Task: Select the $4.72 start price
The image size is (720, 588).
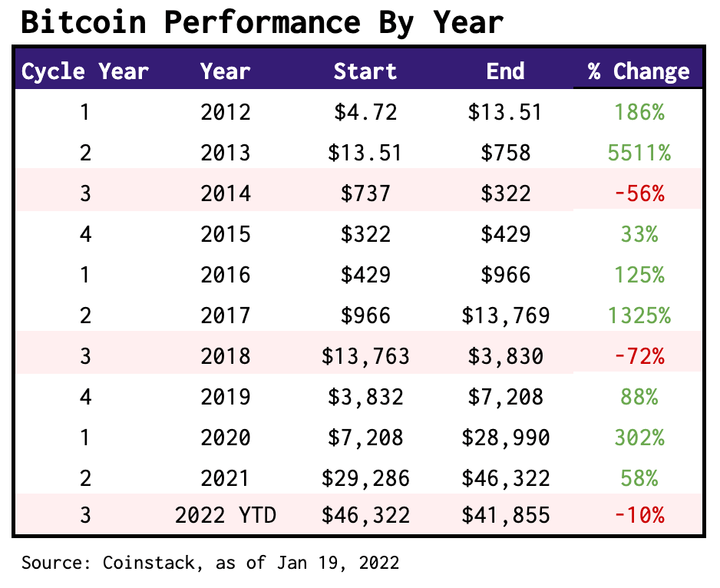Action: tap(365, 112)
